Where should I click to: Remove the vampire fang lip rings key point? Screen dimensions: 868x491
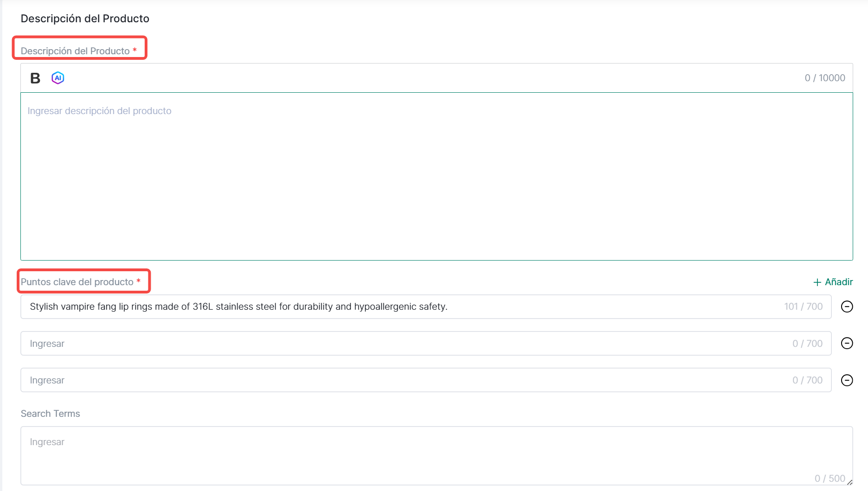click(x=847, y=306)
